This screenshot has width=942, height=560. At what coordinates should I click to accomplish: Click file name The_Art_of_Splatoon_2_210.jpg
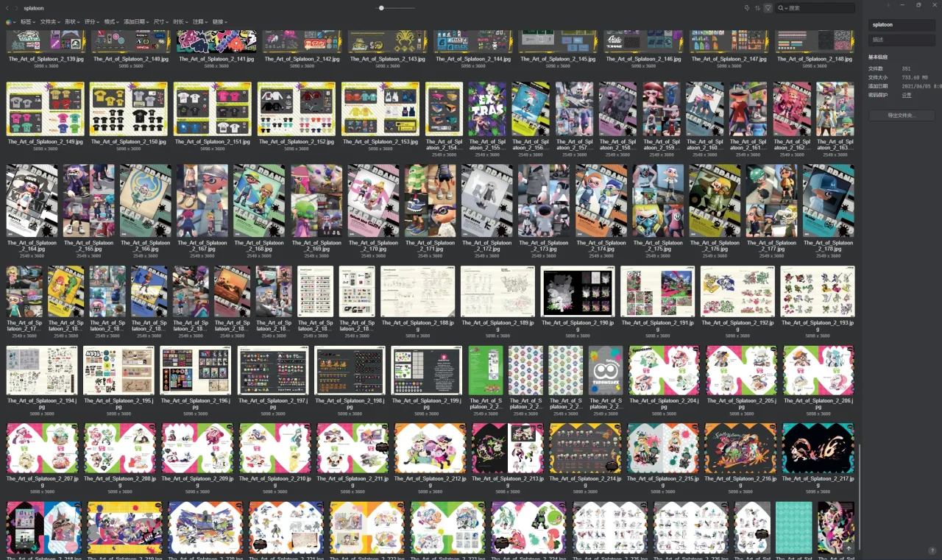pos(275,481)
